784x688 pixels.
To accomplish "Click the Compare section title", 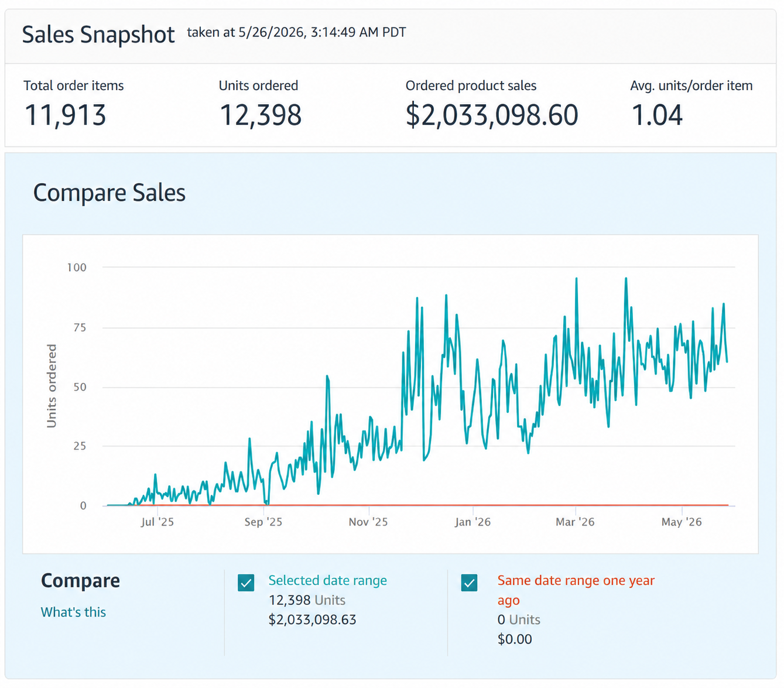I will tap(80, 580).
